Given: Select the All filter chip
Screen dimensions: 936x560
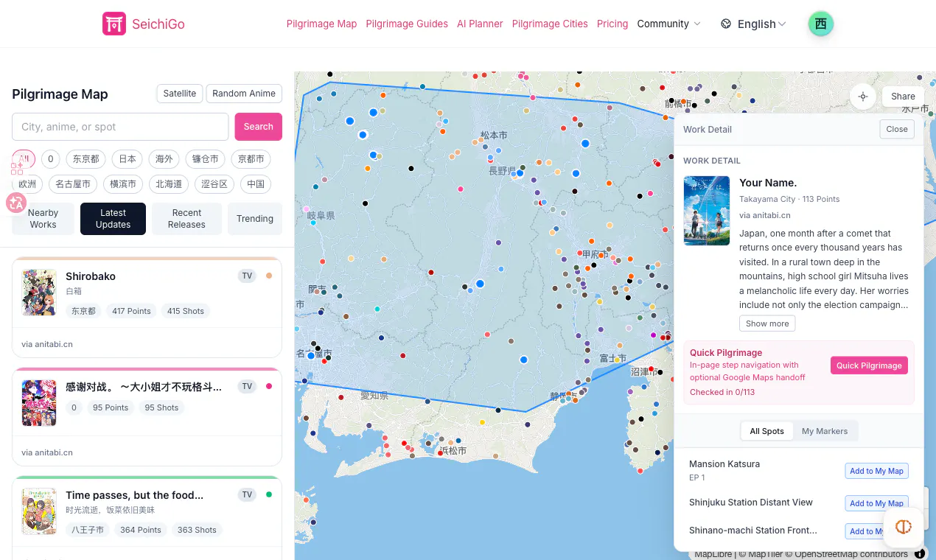Looking at the screenshot, I should [x=24, y=159].
